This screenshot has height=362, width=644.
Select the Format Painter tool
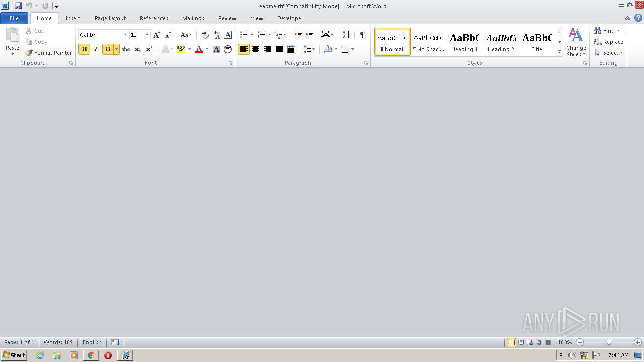pyautogui.click(x=48, y=53)
